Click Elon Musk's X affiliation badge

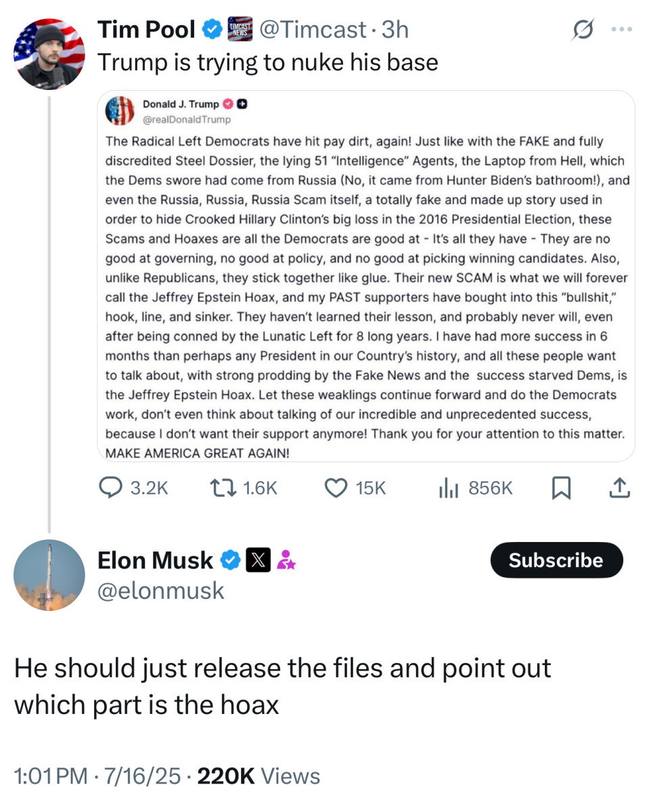pos(258,559)
